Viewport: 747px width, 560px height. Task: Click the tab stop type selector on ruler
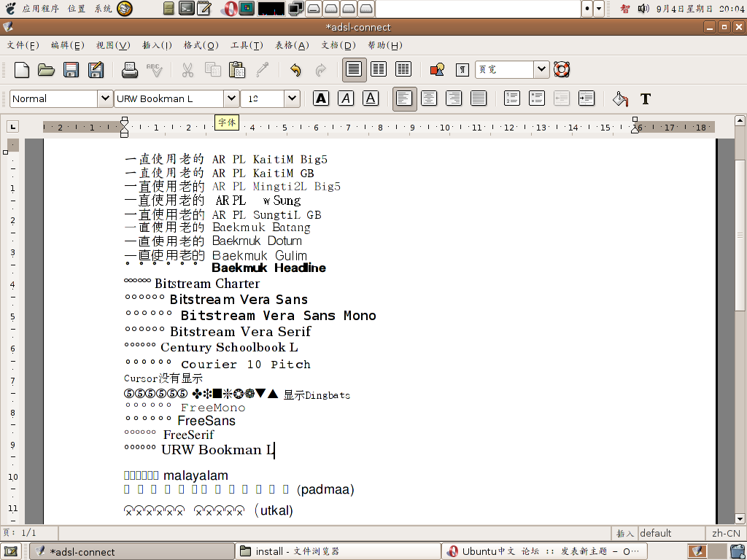click(x=13, y=127)
